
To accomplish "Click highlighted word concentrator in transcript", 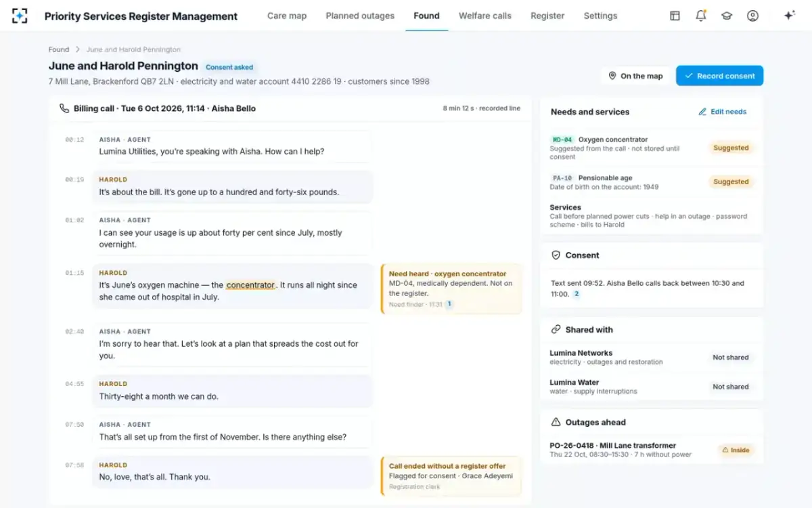I will pos(250,285).
